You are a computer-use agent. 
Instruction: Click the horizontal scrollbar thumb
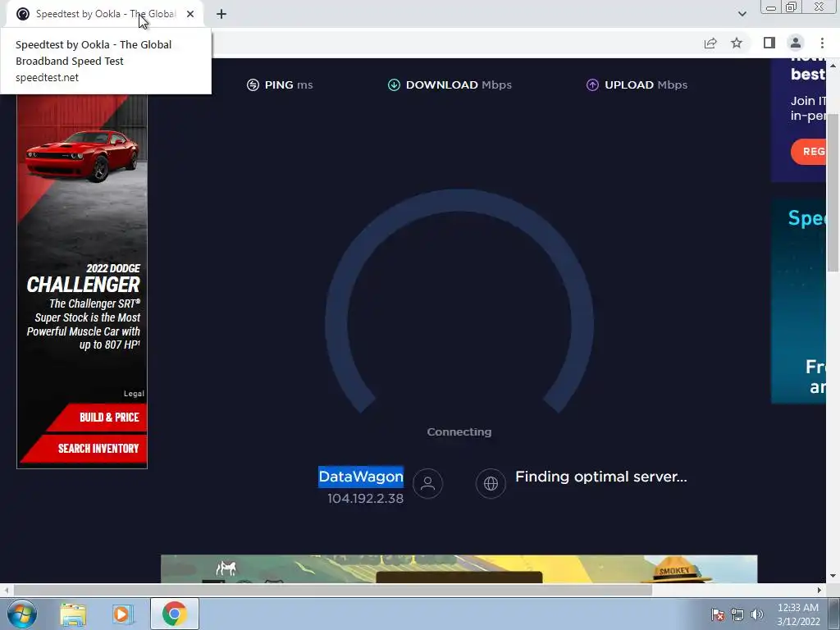(x=332, y=591)
